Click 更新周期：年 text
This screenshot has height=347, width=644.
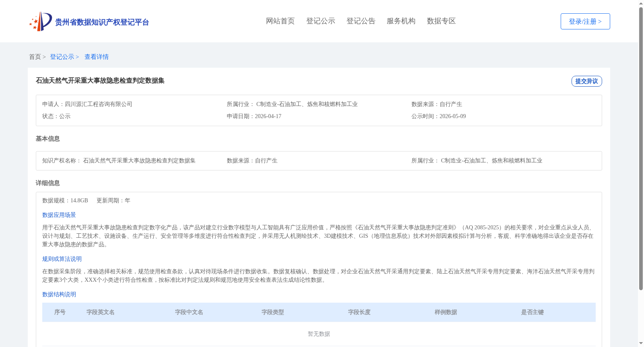point(114,201)
